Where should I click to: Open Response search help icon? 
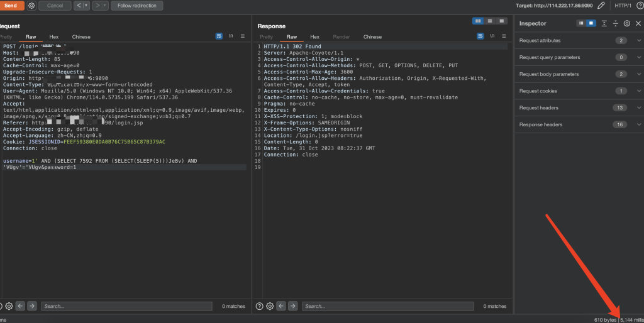click(x=259, y=306)
